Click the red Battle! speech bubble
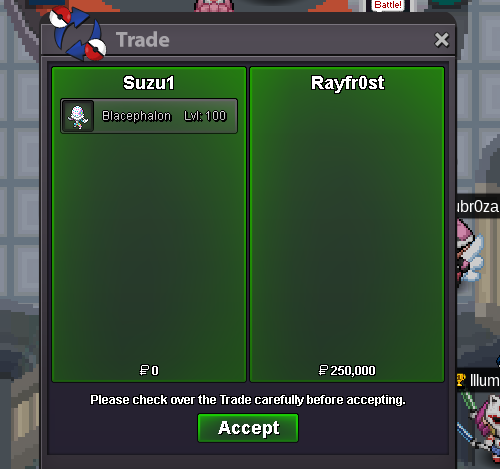The image size is (500, 469). coord(388,5)
